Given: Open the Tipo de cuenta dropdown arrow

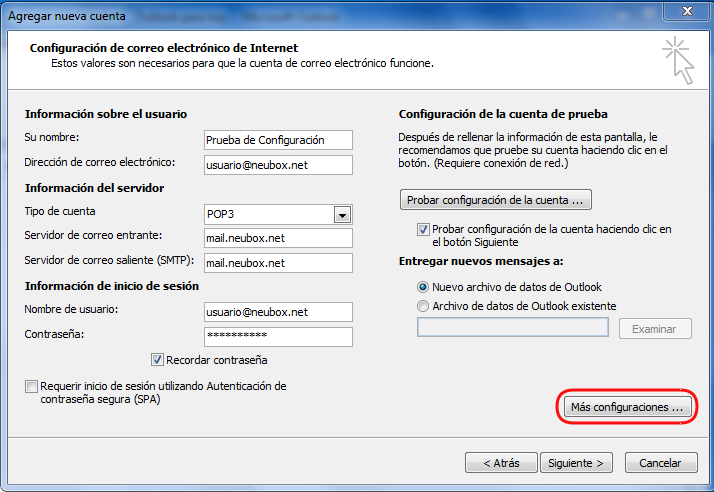Looking at the screenshot, I should (342, 215).
